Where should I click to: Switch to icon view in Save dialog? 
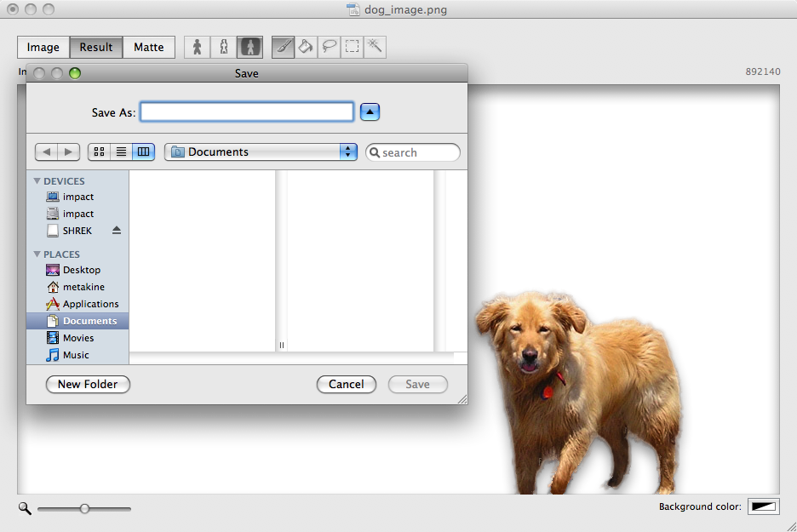99,152
